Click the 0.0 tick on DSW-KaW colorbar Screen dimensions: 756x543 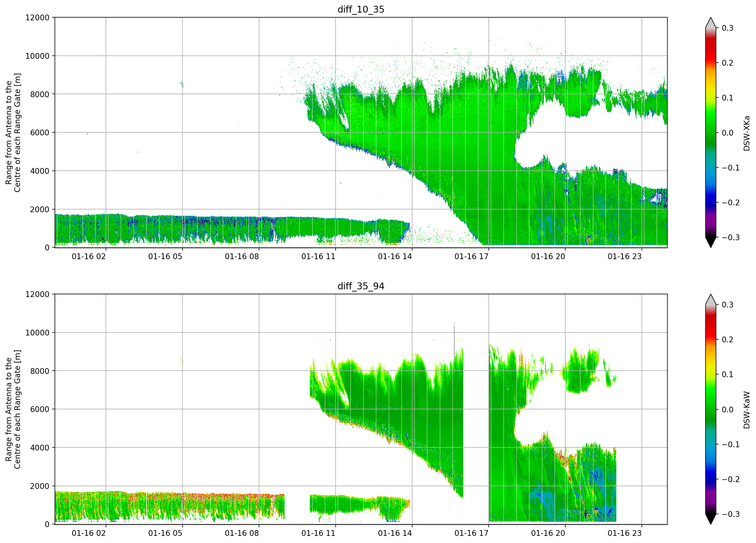coord(728,410)
